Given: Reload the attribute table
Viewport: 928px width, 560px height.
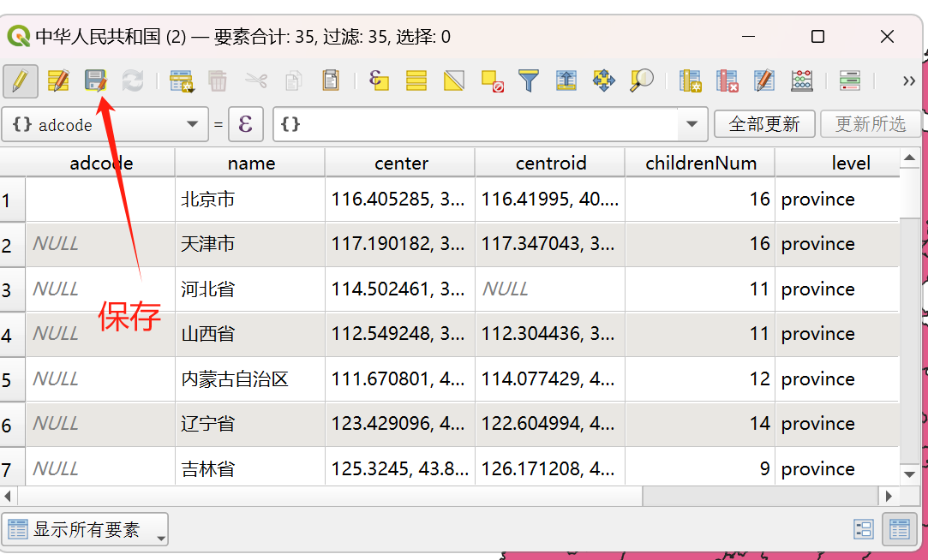Looking at the screenshot, I should (133, 80).
